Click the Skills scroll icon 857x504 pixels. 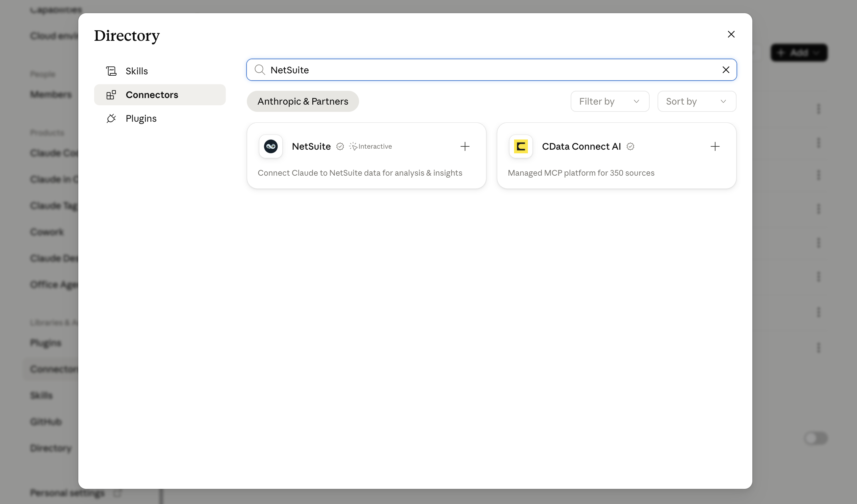(x=111, y=71)
